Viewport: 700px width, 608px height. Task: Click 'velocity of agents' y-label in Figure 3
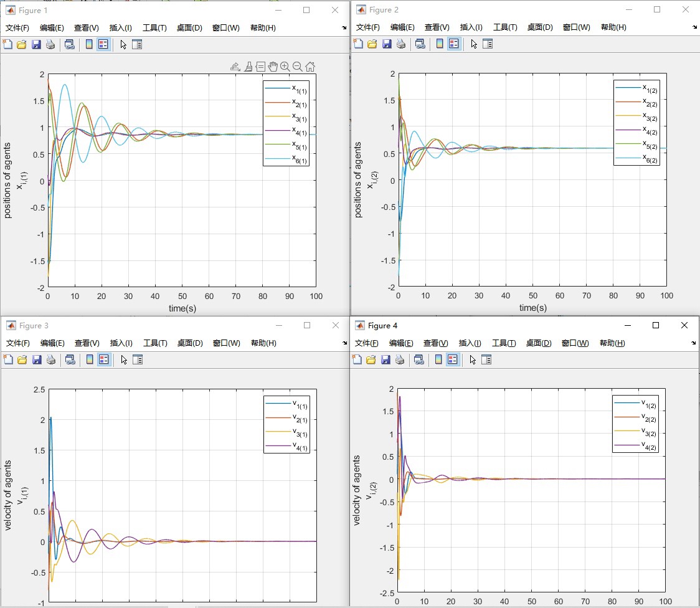(7, 495)
